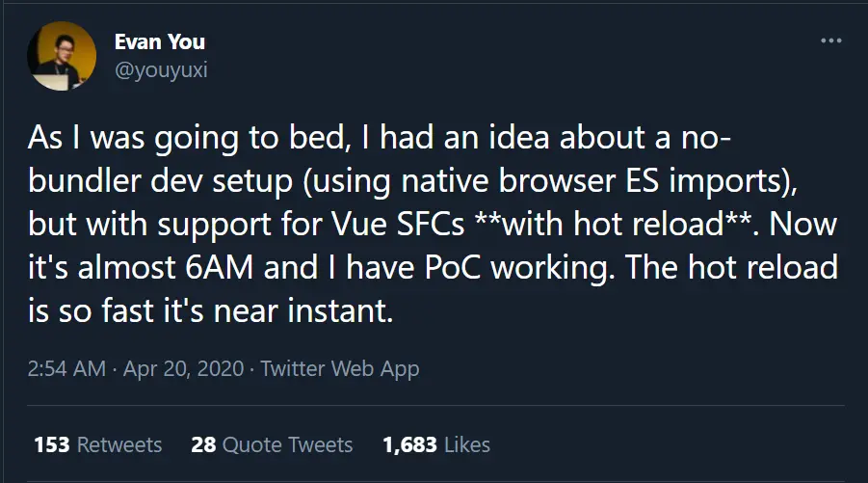Open the Twitter Web App source link
Screen dimensions: 868x483
[x=340, y=369]
